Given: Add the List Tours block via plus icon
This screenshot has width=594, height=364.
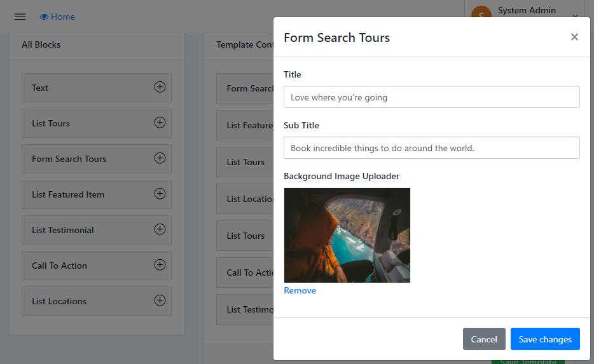Looking at the screenshot, I should tap(160, 123).
